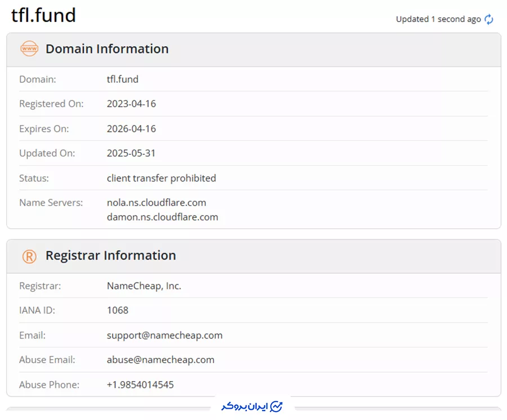Viewport: 507px width, 420px height.
Task: Click the 'Updated On:' label
Action: [x=47, y=153]
